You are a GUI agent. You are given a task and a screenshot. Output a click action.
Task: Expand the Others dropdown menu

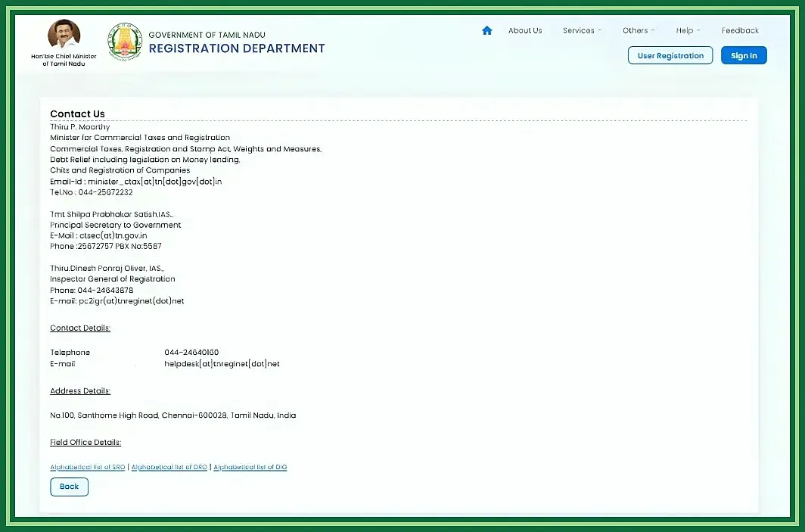639,30
